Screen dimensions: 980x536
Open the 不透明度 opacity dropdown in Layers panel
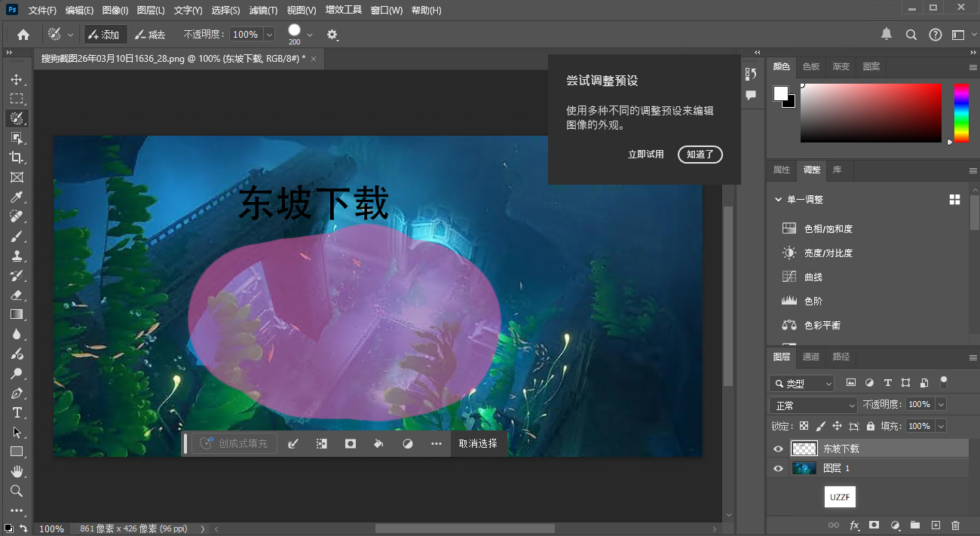939,404
